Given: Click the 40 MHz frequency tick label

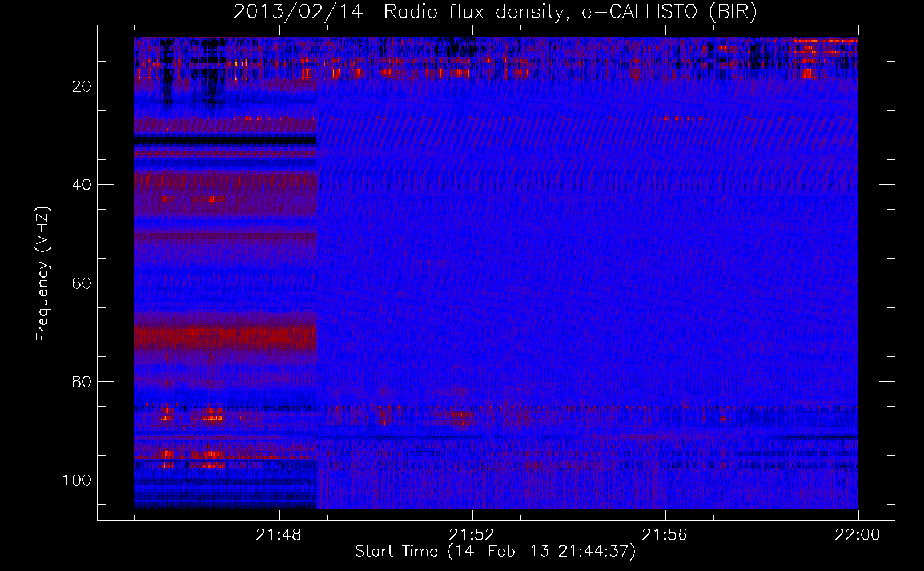Looking at the screenshot, I should coord(82,184).
